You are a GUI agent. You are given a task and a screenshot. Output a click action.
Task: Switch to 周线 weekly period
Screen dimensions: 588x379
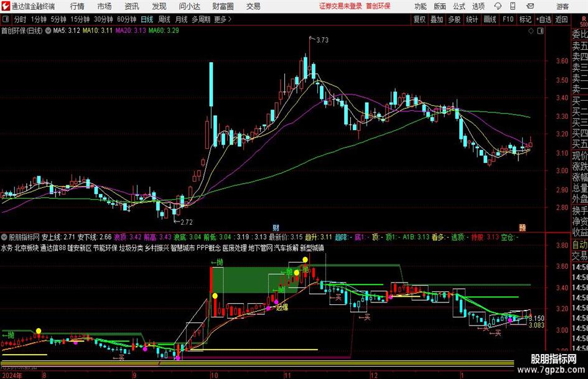pyautogui.click(x=164, y=19)
